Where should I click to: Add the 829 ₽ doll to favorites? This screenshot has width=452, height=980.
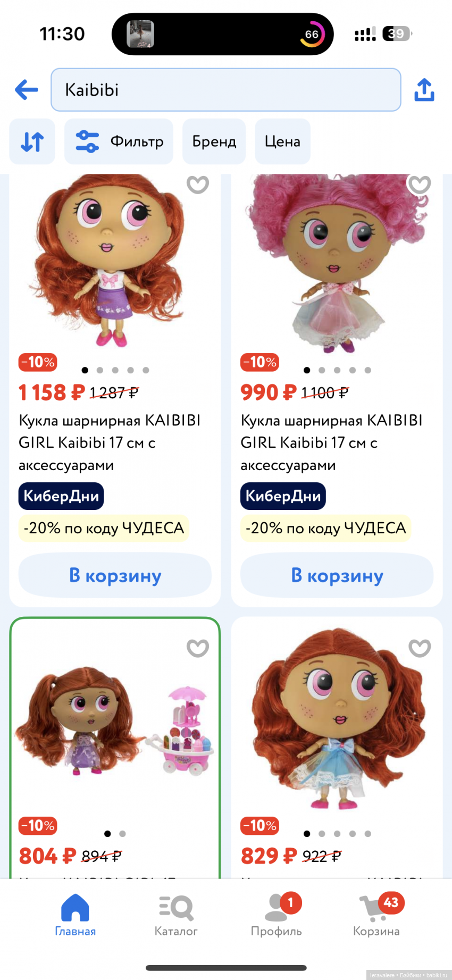[420, 648]
